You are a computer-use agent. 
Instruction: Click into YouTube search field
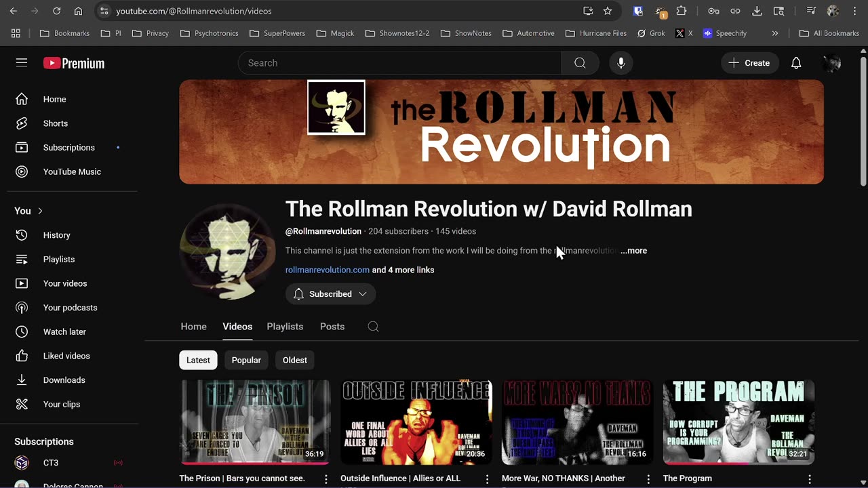pos(399,63)
